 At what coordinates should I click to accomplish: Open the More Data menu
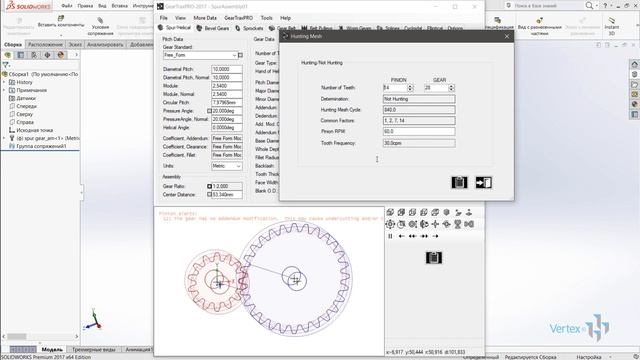coord(205,18)
